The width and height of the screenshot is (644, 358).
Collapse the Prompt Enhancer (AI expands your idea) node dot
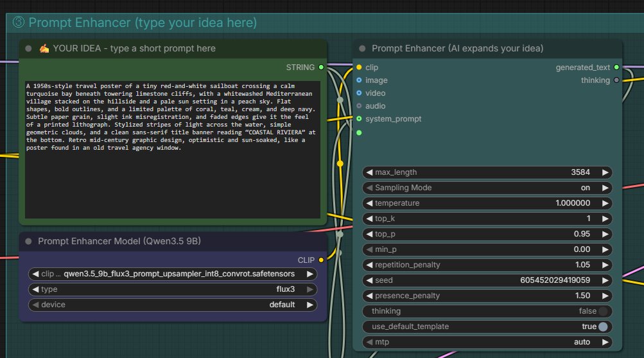click(362, 48)
